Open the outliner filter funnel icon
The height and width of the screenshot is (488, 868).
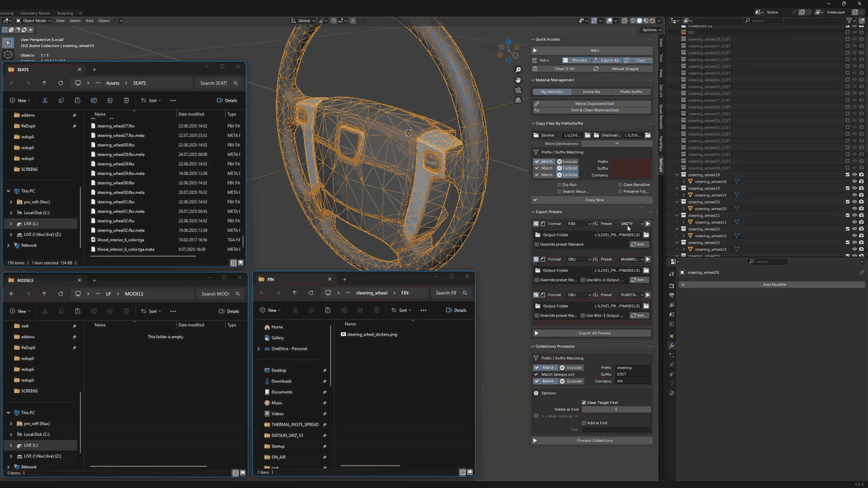[849, 21]
